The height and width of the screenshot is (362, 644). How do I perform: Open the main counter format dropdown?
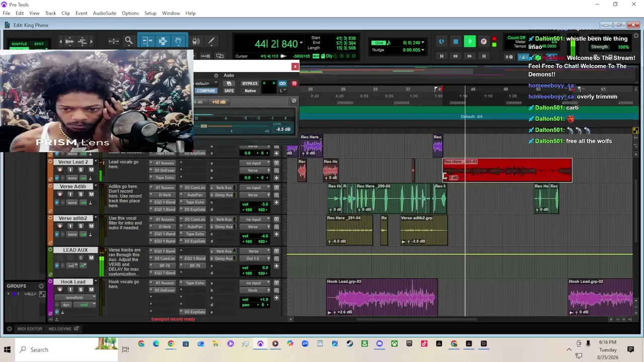click(x=301, y=43)
